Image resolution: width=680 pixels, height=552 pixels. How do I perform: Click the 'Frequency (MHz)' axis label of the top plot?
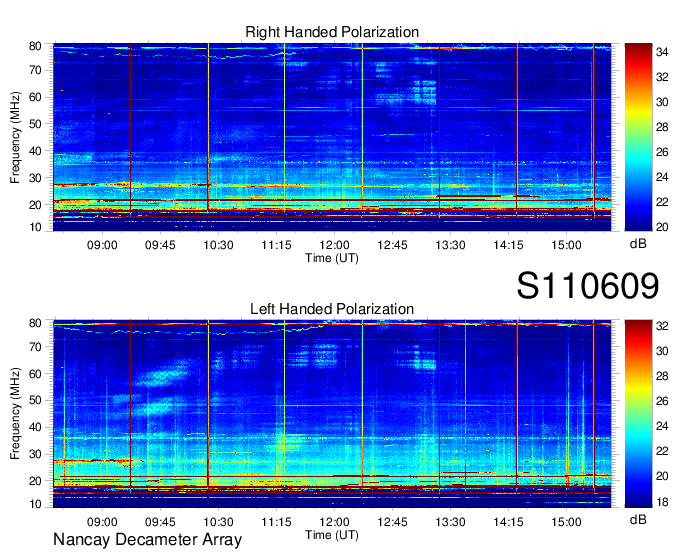15,137
